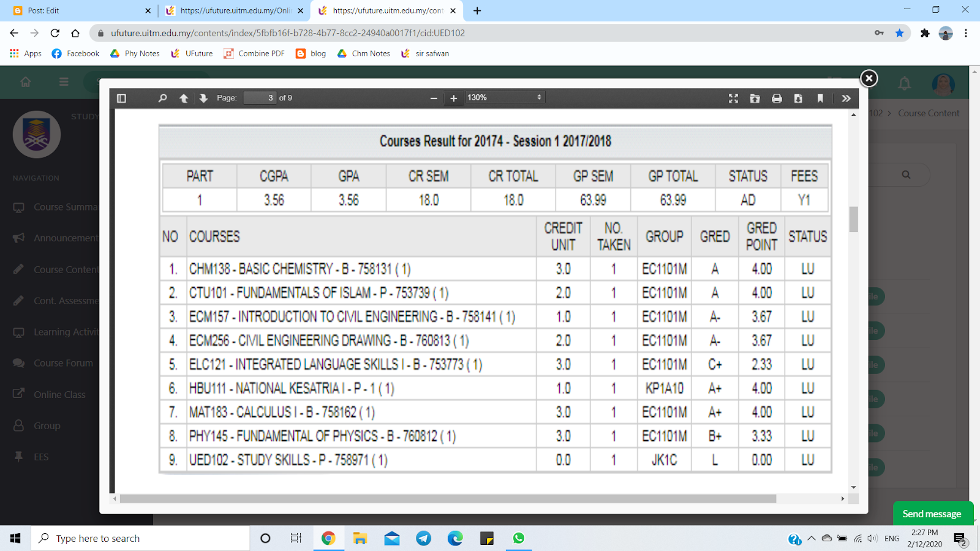Open Course Forum in sidebar
Screen dimensions: 980x551
click(x=53, y=363)
